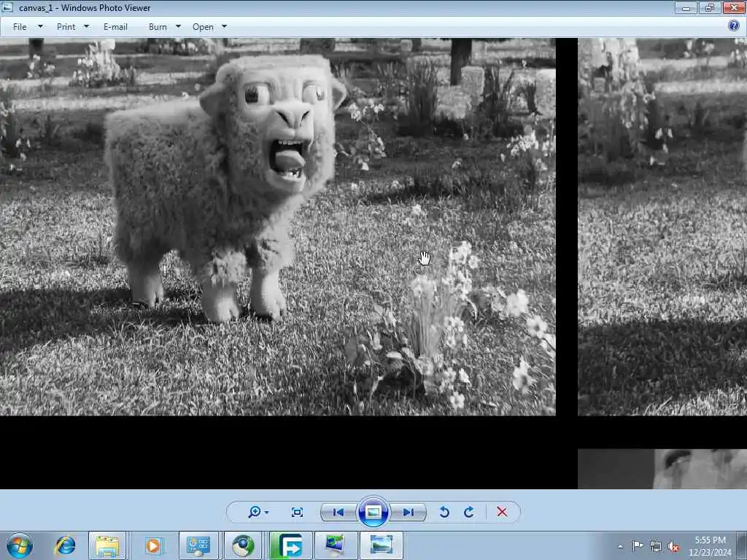This screenshot has height=560, width=747.
Task: Open the zoom magnifier display size control
Action: coord(255,512)
